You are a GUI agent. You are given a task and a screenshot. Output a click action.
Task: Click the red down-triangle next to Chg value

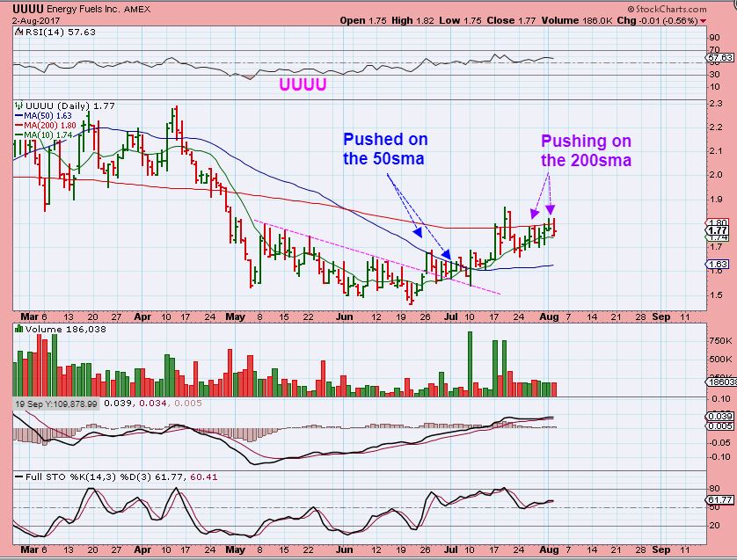(704, 21)
